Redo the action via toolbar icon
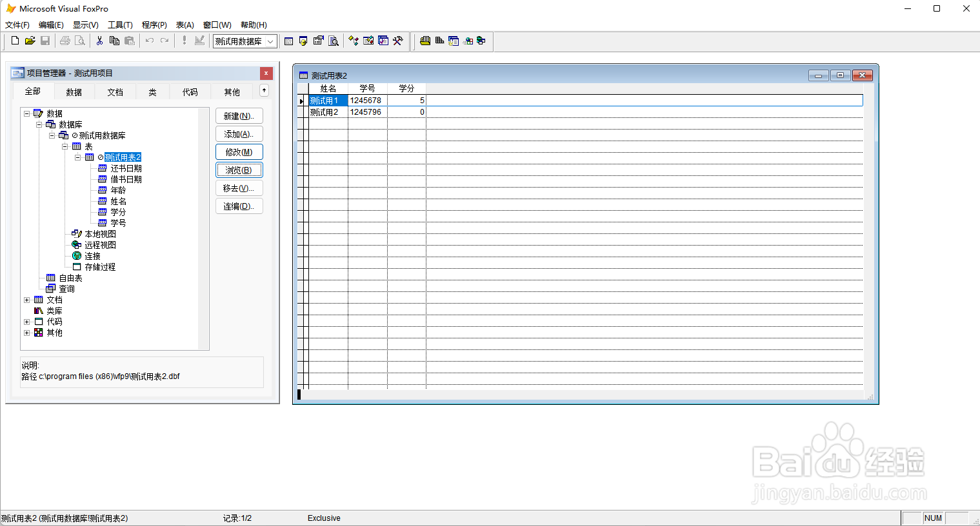 165,41
